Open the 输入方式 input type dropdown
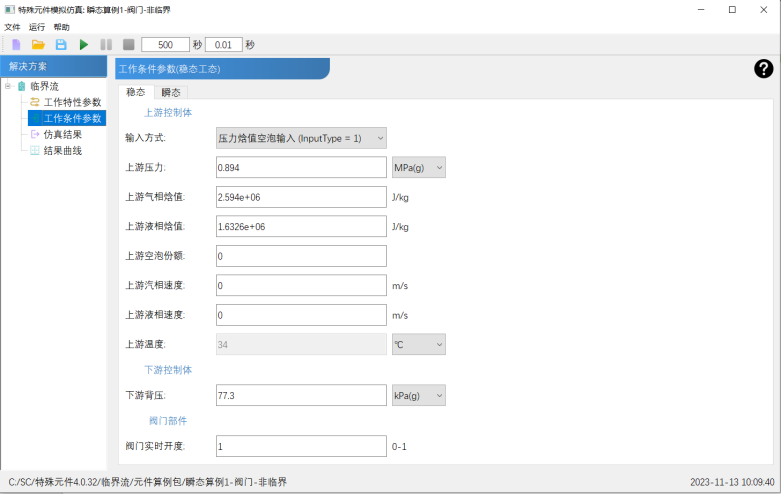This screenshot has height=494, width=781. click(301, 138)
